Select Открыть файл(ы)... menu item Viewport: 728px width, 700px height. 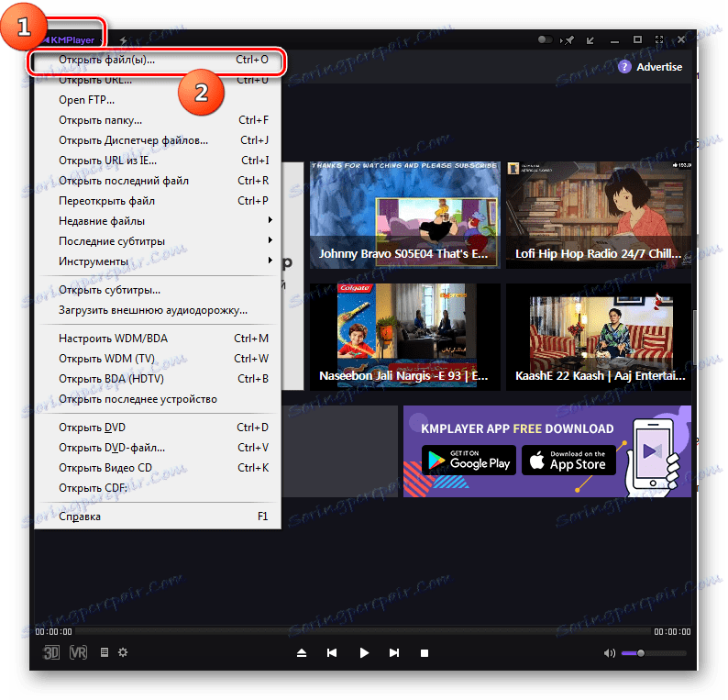[158, 60]
